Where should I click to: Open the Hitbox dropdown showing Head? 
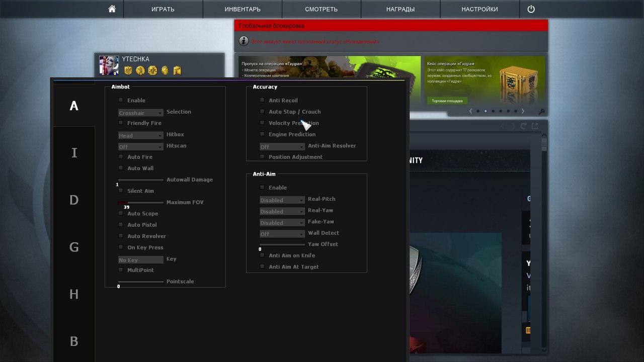140,135
